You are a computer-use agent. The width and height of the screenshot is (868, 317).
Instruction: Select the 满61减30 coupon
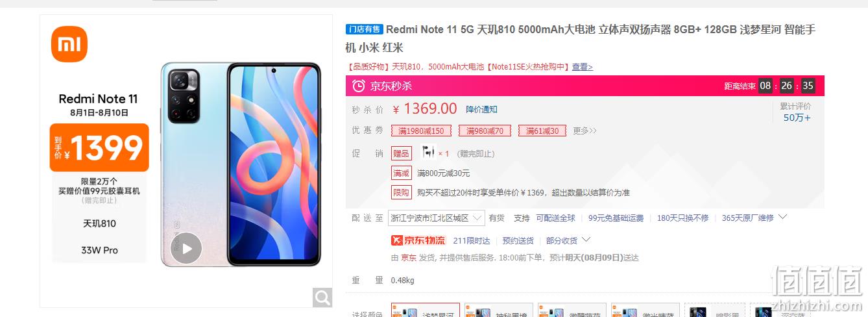click(x=542, y=131)
